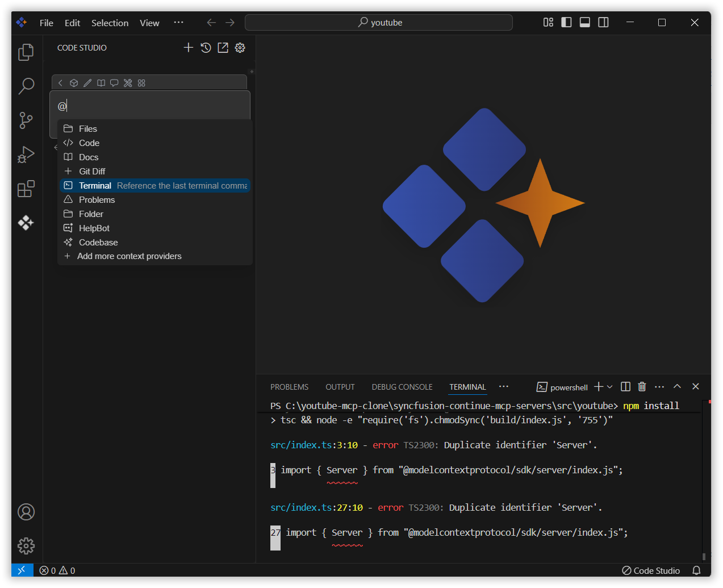The image size is (723, 588).
Task: Add more context providers
Action: (129, 256)
